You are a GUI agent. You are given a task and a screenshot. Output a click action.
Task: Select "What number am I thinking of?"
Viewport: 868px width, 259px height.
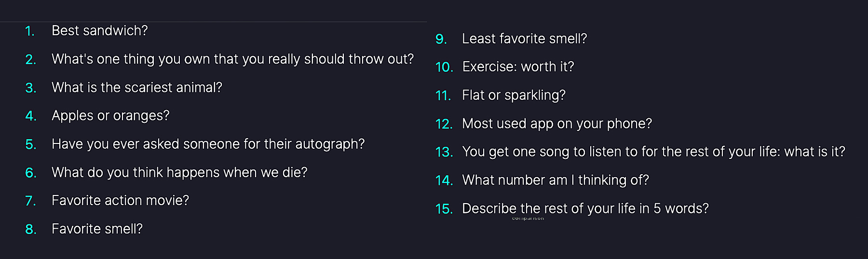pos(556,180)
